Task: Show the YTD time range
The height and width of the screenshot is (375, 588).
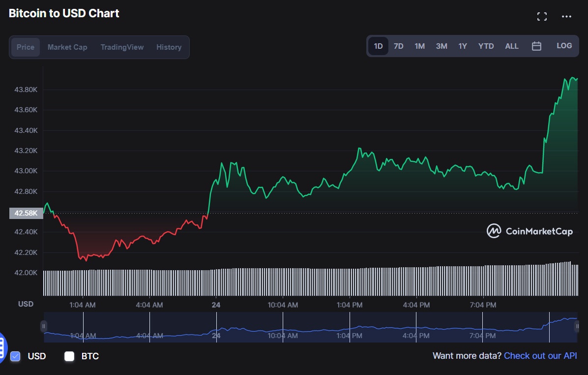Action: point(486,46)
